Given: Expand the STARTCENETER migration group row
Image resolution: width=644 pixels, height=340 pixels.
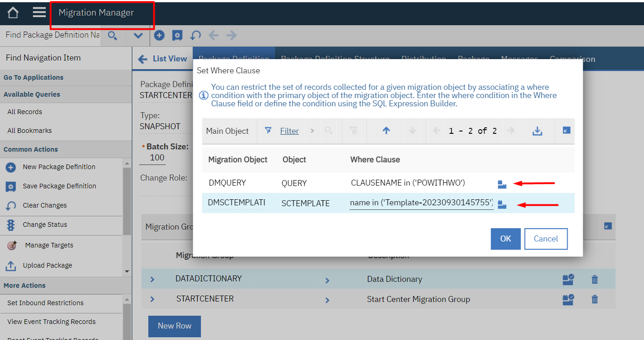Looking at the screenshot, I should 151,299.
